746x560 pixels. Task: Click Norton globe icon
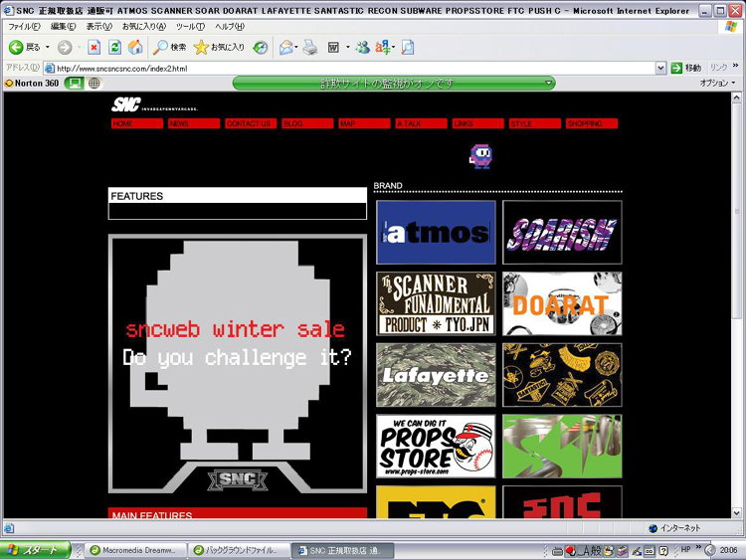(x=94, y=84)
